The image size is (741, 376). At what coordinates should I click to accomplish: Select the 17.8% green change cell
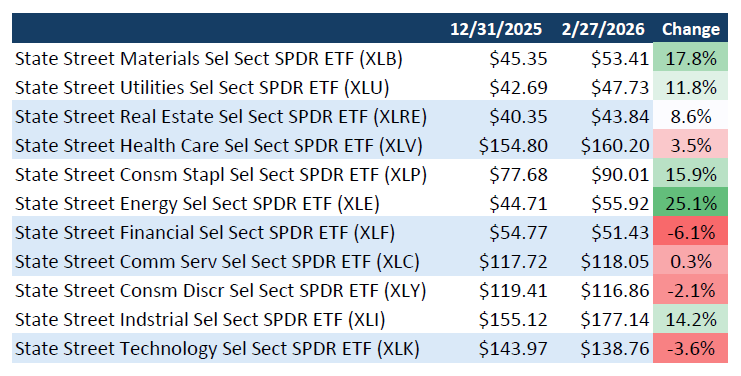pyautogui.click(x=690, y=57)
